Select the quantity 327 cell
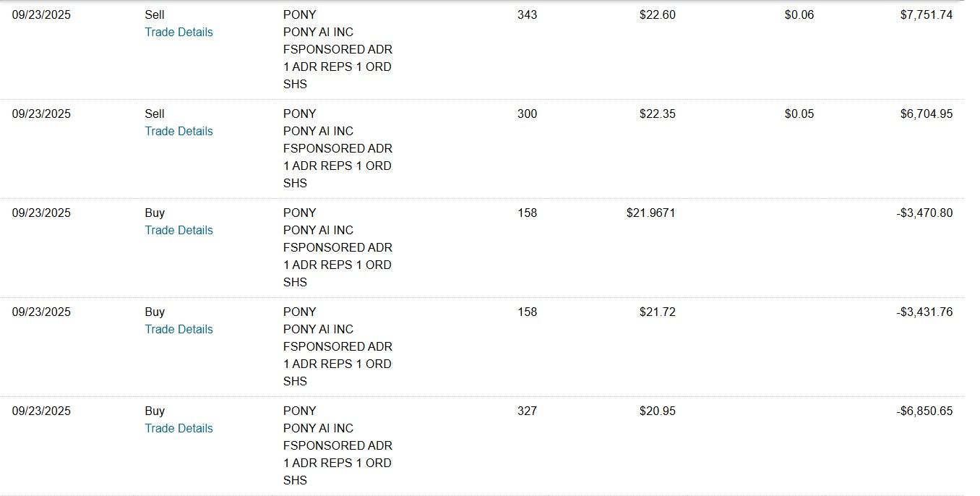The width and height of the screenshot is (980, 496). click(x=527, y=411)
